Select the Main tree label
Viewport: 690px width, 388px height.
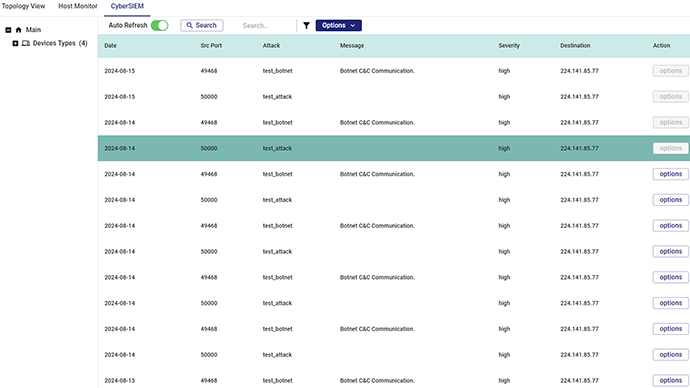pyautogui.click(x=33, y=30)
